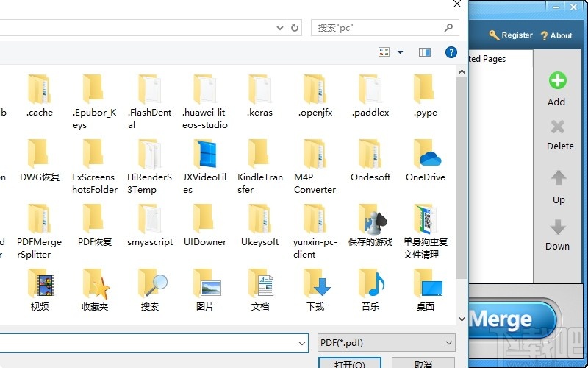The image size is (588, 368).
Task: Click the search magnifier icon
Action: pos(448,27)
